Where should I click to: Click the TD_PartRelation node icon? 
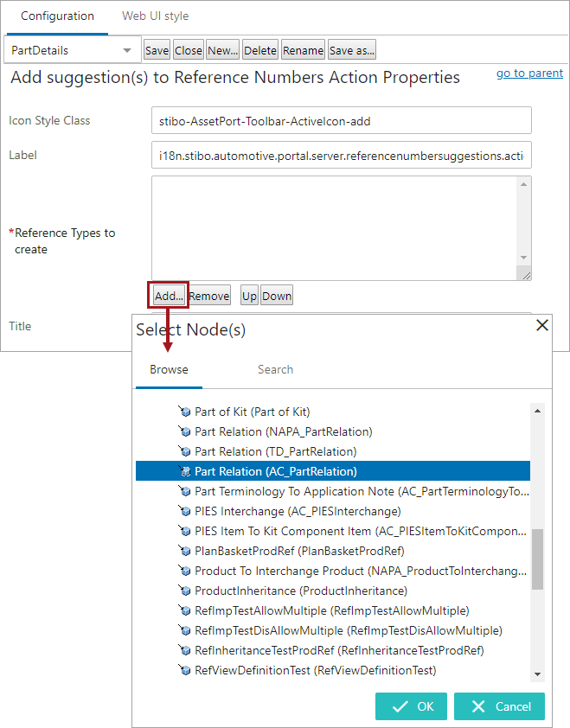click(184, 451)
